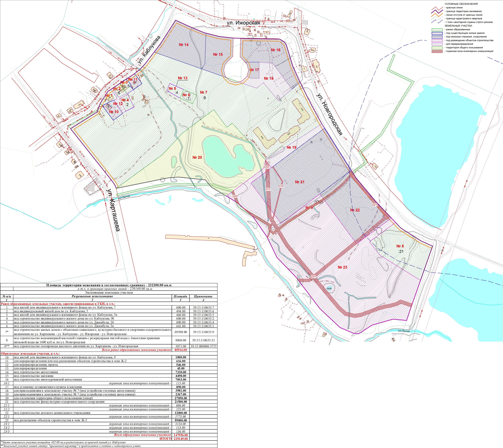
Task: Click the magenta 'под размещение объектов' legend swatch
Action: click(437, 41)
